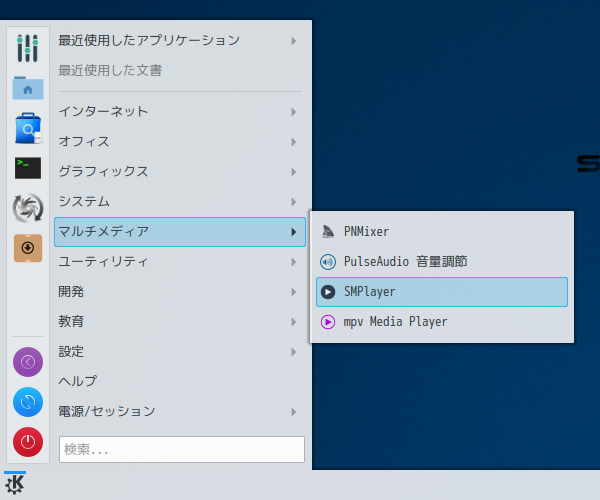Click the PNMixer icon in submenu
This screenshot has height=500, width=600.
coord(328,231)
